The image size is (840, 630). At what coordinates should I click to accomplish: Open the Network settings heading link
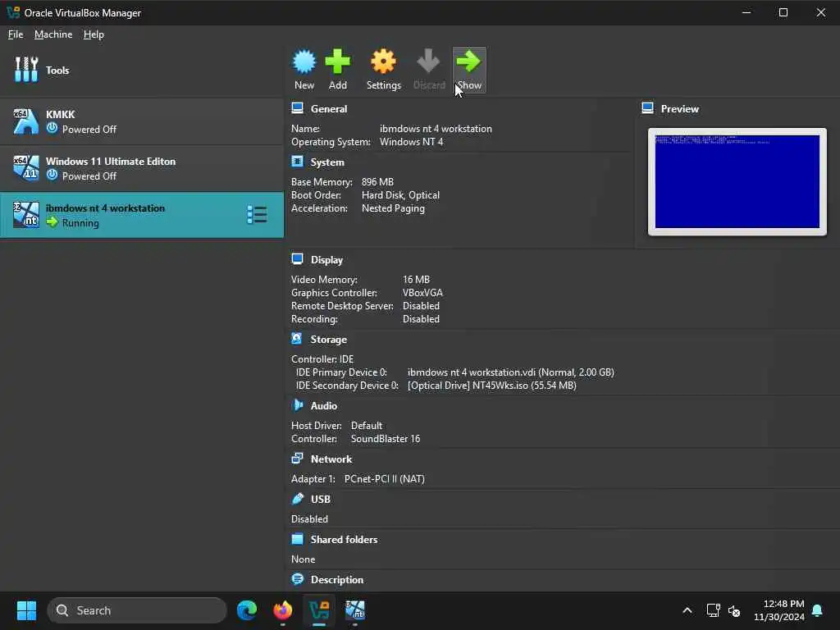point(331,459)
